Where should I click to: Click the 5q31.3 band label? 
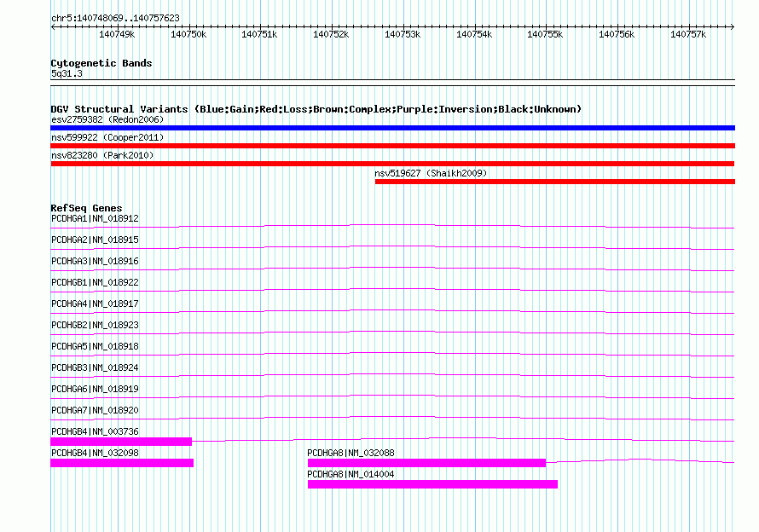(67, 73)
